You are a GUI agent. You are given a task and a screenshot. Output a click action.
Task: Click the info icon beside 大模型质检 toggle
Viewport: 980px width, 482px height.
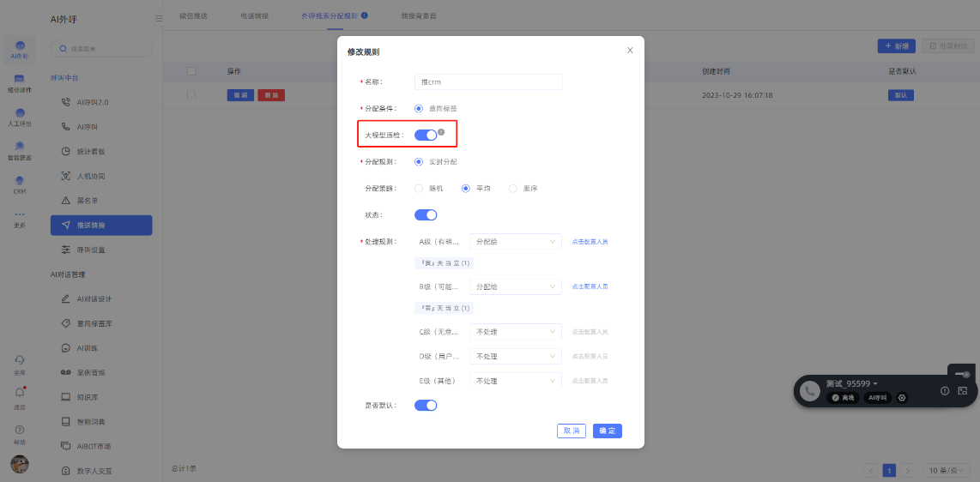click(x=441, y=132)
